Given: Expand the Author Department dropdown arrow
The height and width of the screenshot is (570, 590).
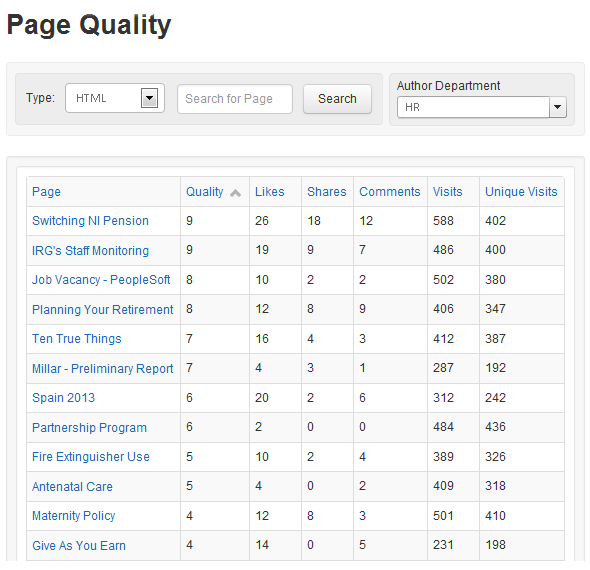Looking at the screenshot, I should click(x=558, y=107).
